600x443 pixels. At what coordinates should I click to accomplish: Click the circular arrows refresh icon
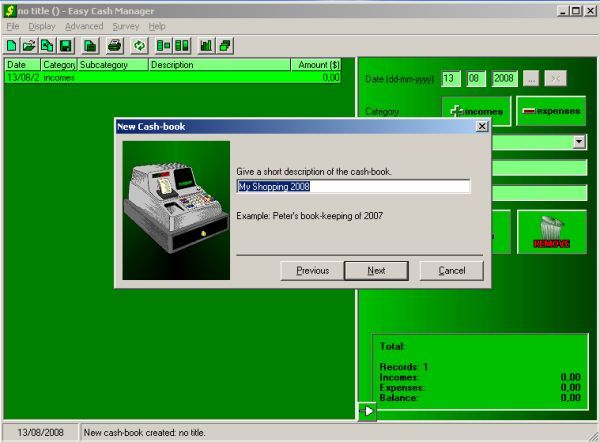coord(139,46)
